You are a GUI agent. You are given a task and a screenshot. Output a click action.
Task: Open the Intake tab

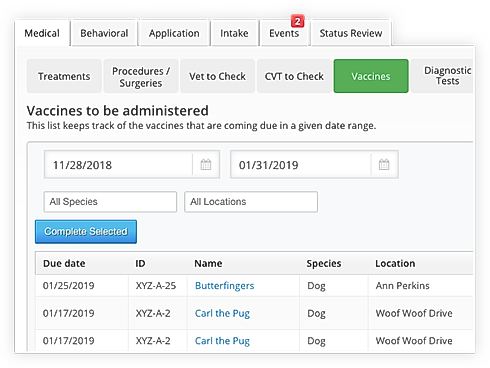234,33
